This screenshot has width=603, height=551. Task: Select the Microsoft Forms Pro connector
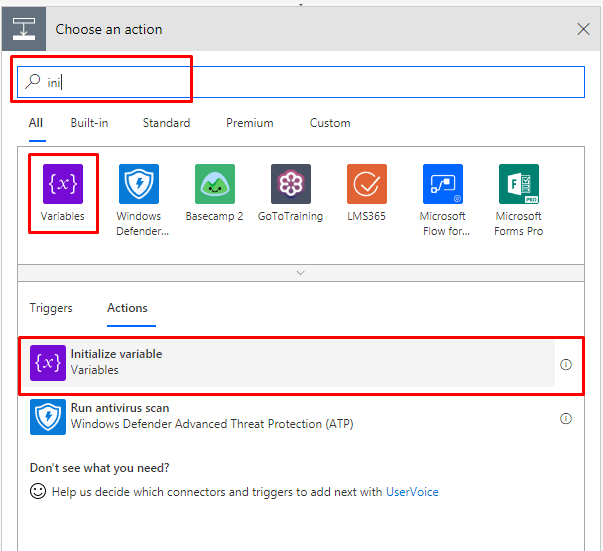pos(519,184)
